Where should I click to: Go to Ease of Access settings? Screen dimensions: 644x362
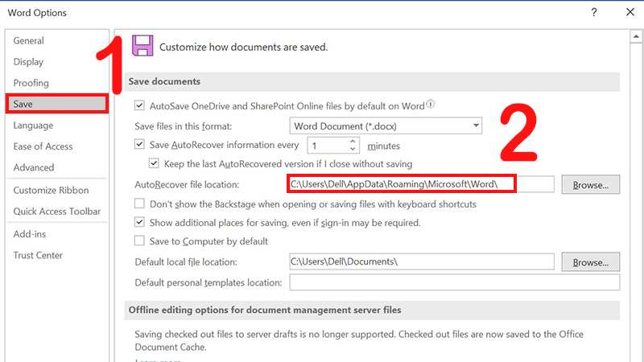point(43,146)
